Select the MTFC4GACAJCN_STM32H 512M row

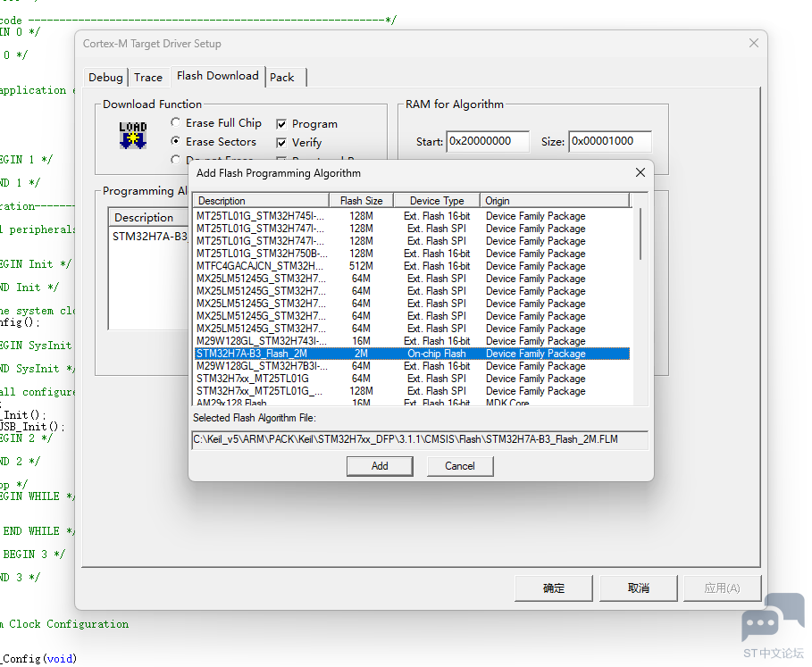[412, 266]
